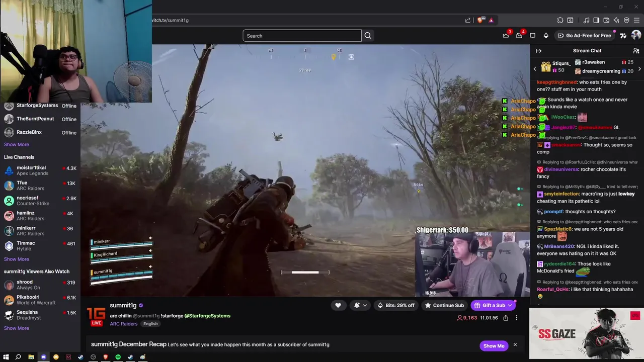
Task: Expand Show More under followed channels
Action: point(17,145)
